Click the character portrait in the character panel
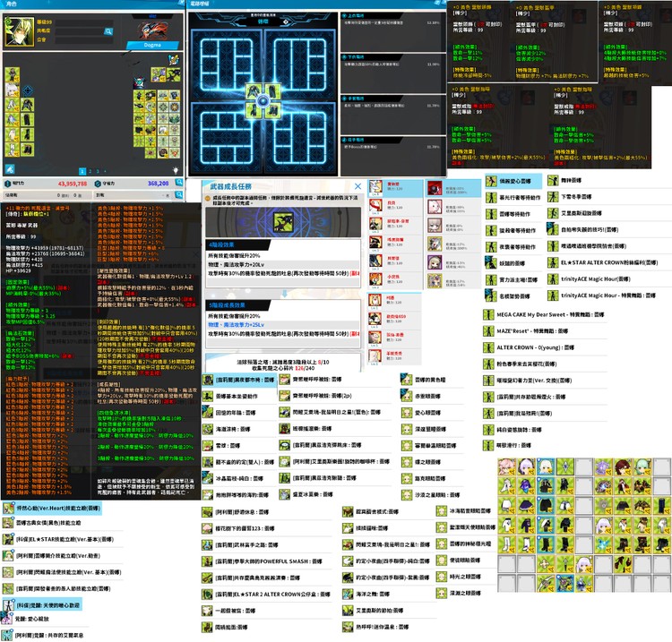The height and width of the screenshot is (642, 672). tap(18, 30)
